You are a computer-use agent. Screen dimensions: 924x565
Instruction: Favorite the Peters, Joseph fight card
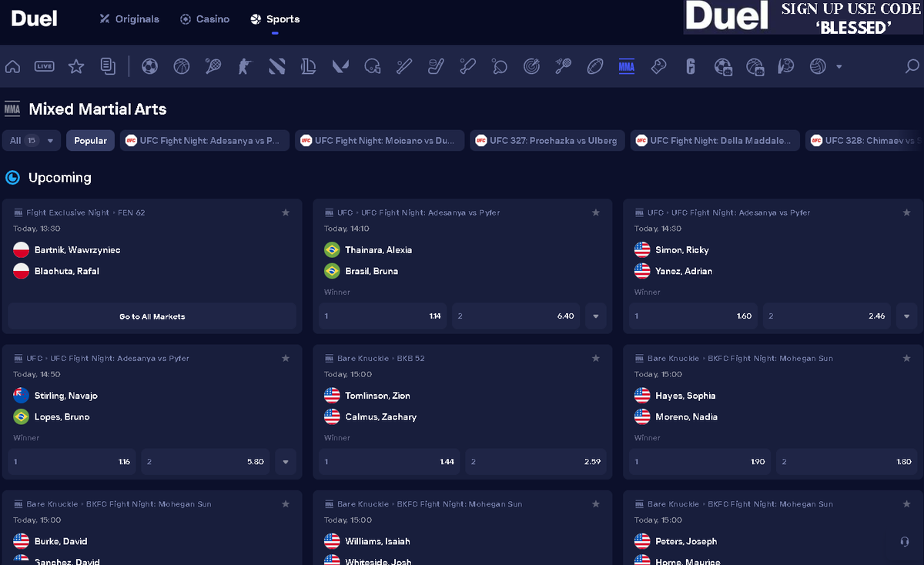pyautogui.click(x=906, y=504)
